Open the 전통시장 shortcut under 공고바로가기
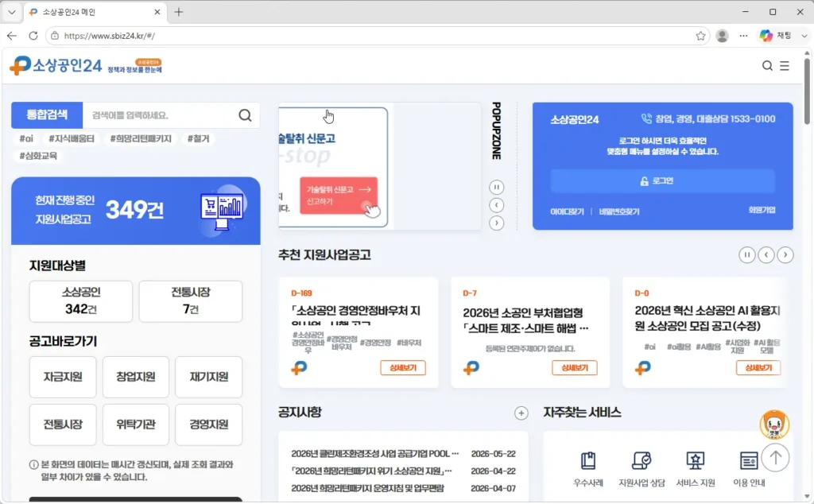The image size is (814, 504). 63,425
